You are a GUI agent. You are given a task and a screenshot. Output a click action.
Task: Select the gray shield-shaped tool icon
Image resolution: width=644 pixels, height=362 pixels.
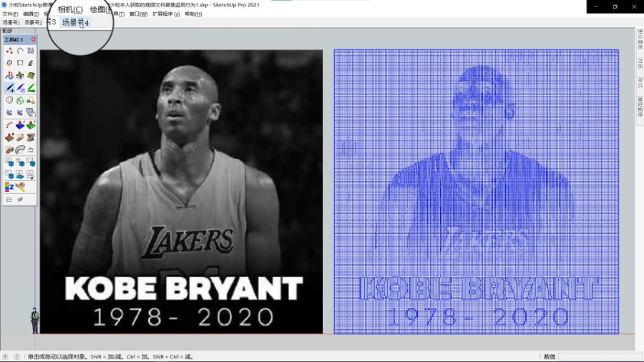[9, 100]
